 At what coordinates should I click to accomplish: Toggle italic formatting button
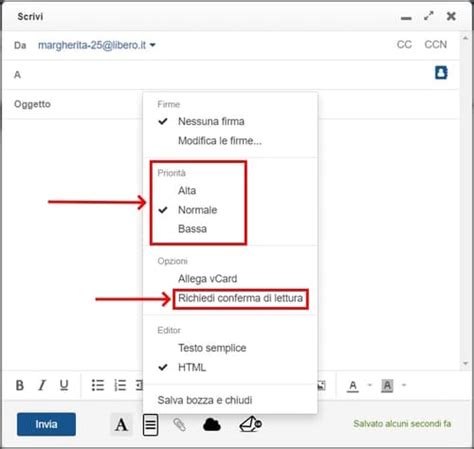coord(42,385)
